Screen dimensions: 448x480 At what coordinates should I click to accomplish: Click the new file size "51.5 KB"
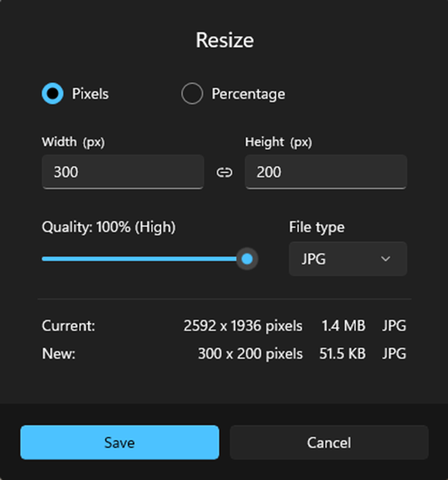click(342, 354)
